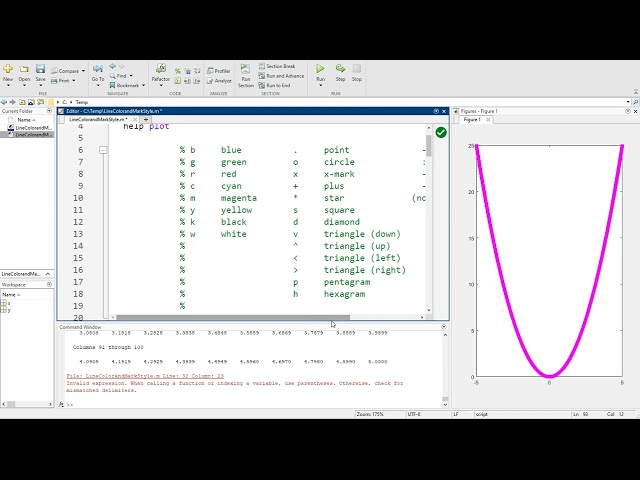Click the comment percent icon in Code group

coord(178,71)
